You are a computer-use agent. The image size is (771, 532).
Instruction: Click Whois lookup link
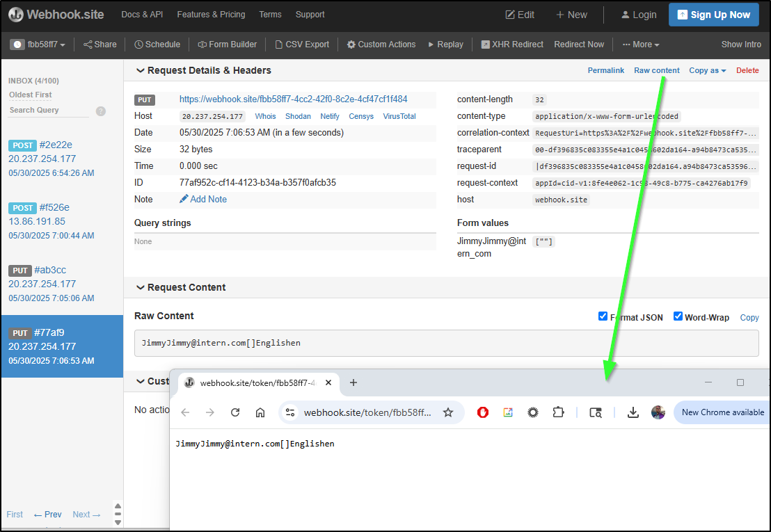point(265,116)
